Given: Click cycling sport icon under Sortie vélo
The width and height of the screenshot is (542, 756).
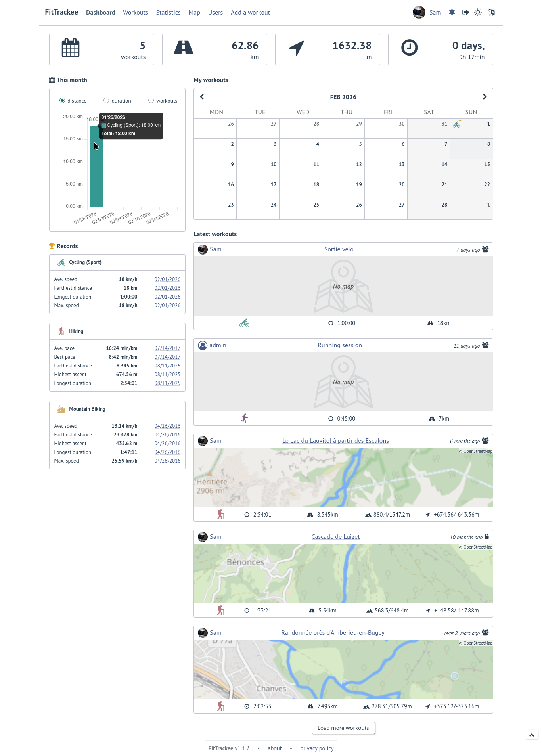Looking at the screenshot, I should tap(245, 323).
